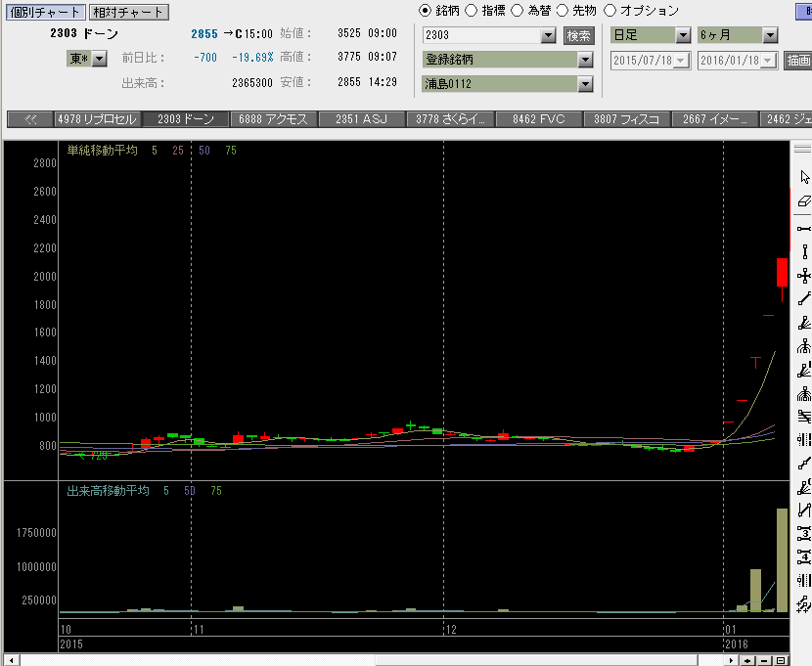Click the 描画 draw button

point(798,61)
